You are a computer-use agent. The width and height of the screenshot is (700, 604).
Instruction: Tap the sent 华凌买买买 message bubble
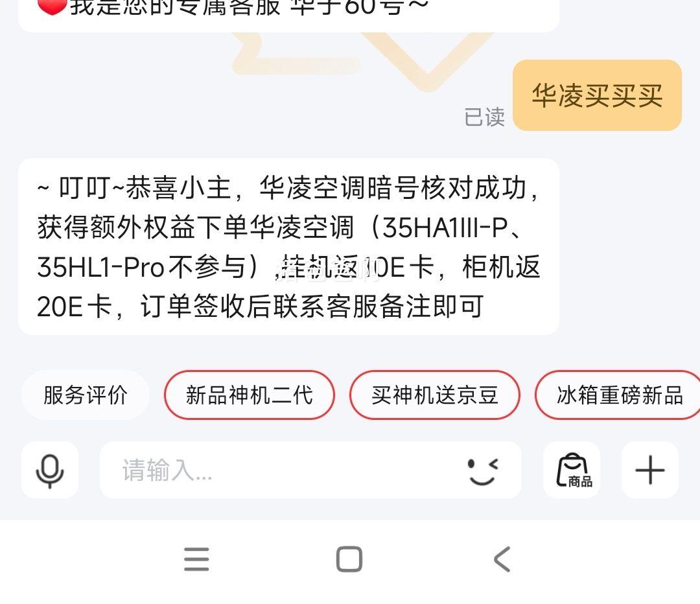[597, 95]
